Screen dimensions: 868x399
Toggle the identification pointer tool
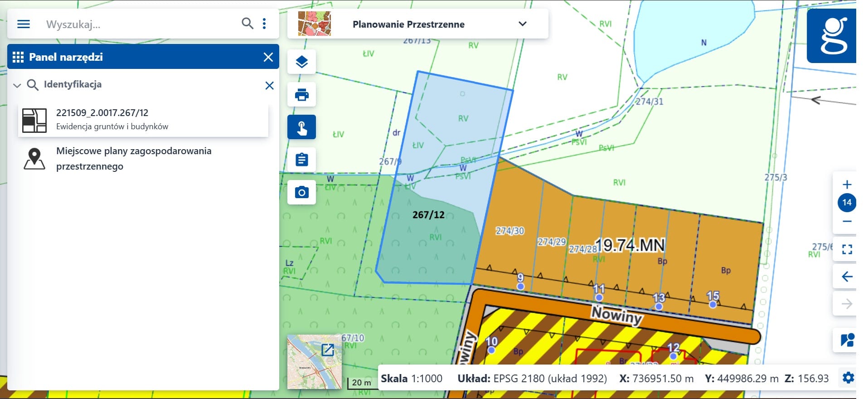(301, 127)
